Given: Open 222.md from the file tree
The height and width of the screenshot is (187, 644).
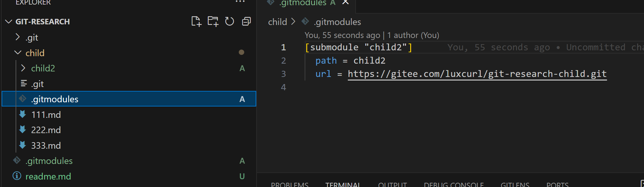Looking at the screenshot, I should (46, 130).
